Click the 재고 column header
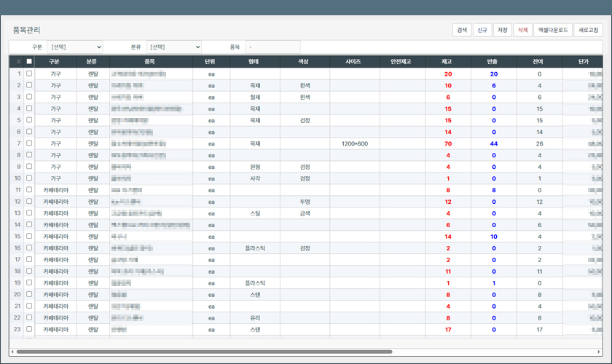612x364 pixels. click(447, 62)
